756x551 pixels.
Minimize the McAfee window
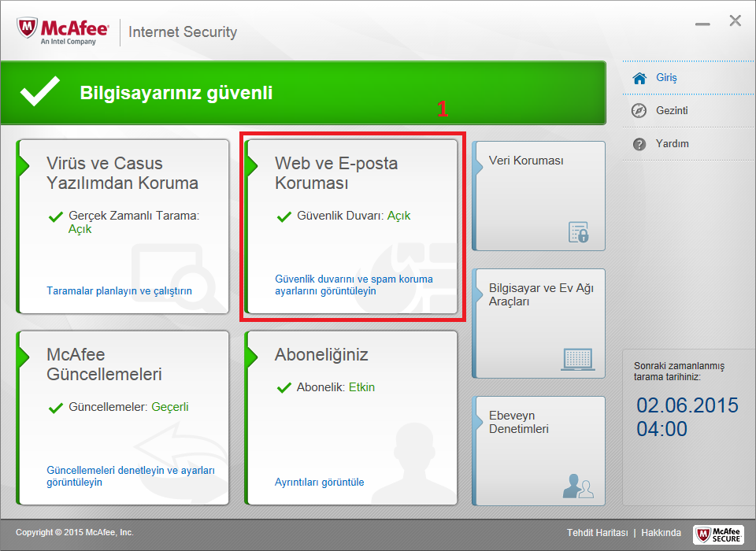tap(702, 24)
